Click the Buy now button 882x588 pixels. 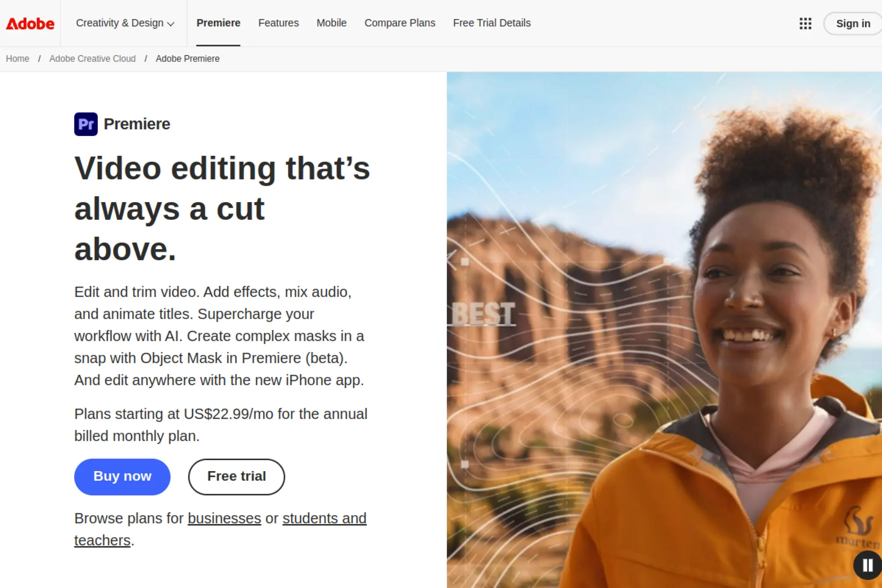pos(122,476)
